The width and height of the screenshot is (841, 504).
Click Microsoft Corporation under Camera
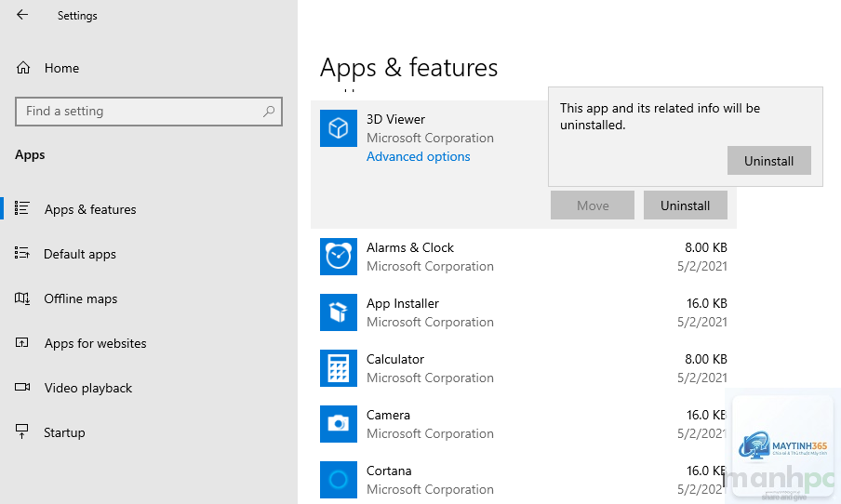tap(430, 433)
